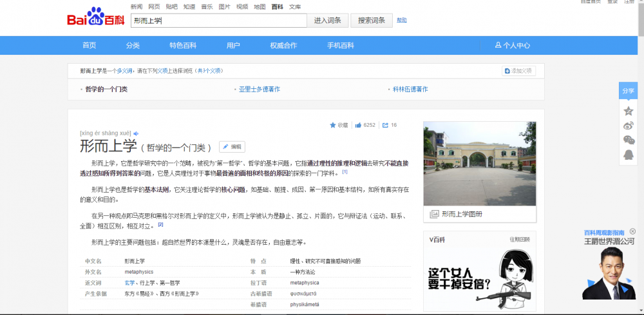Open the 分类 navigation menu
The height and width of the screenshot is (315, 644).
[133, 45]
